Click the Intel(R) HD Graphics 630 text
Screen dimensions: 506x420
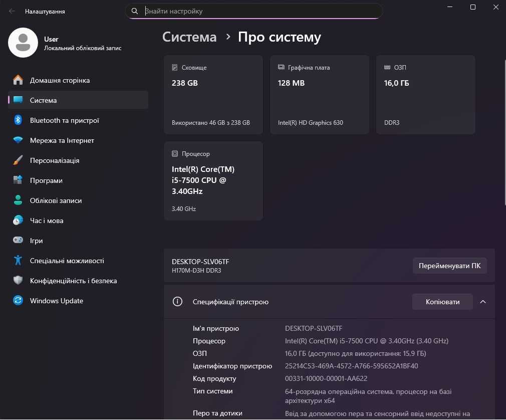coord(311,122)
